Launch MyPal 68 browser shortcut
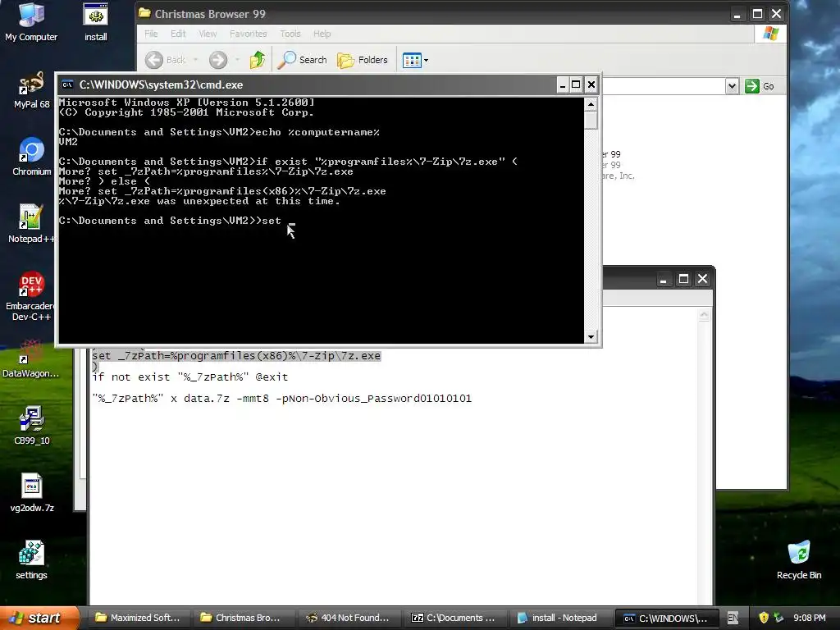Viewport: 840px width, 630px height. click(x=31, y=90)
